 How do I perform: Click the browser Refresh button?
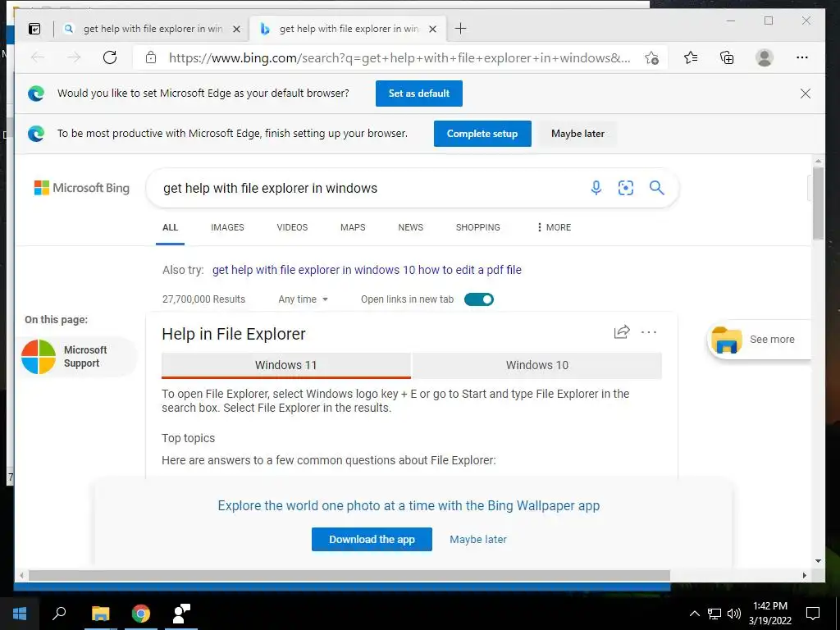[110, 57]
